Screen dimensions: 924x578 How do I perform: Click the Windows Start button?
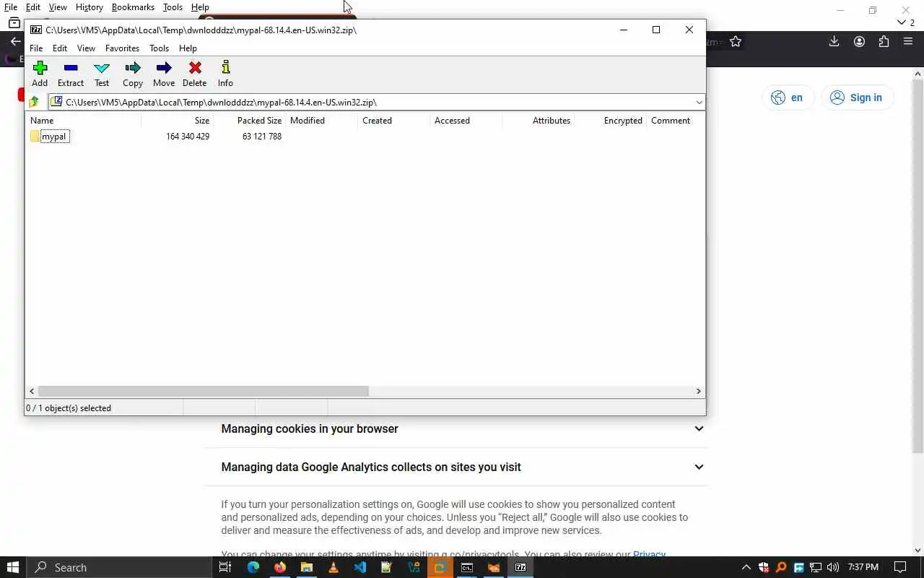point(13,567)
